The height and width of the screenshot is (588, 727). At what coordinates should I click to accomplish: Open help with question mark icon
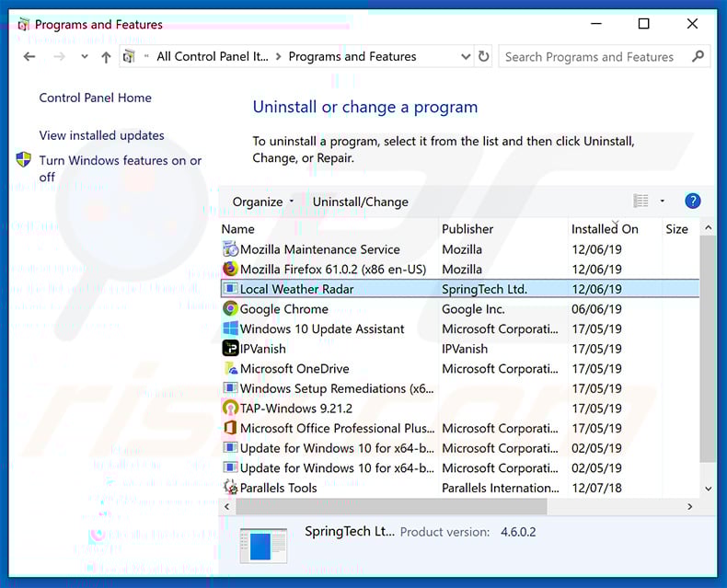tap(692, 201)
